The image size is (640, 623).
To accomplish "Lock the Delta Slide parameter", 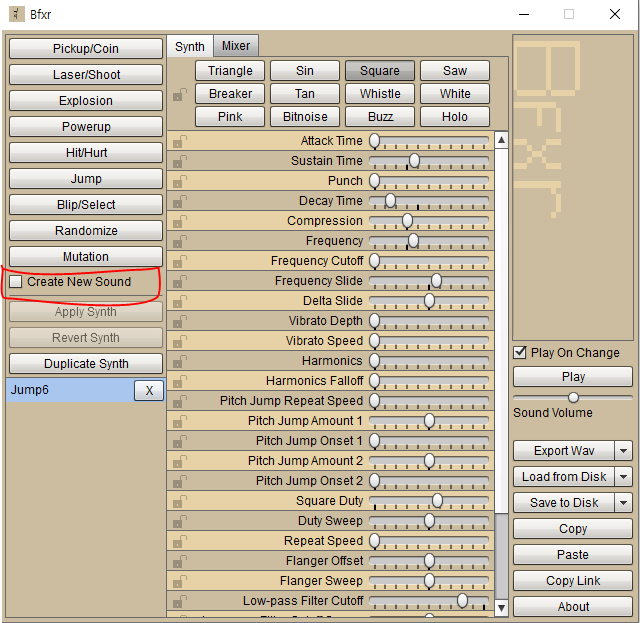I will click(x=180, y=301).
